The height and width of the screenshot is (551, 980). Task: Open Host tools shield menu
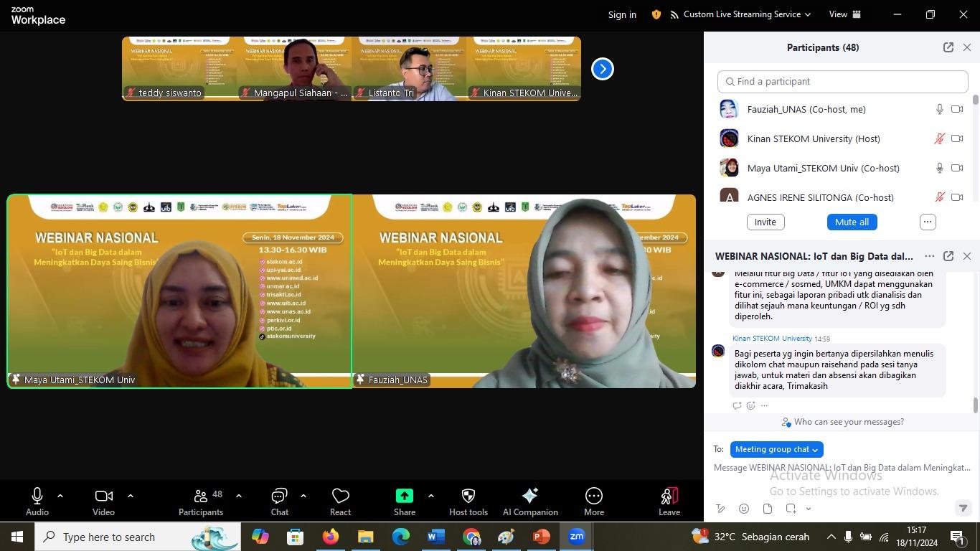click(468, 501)
